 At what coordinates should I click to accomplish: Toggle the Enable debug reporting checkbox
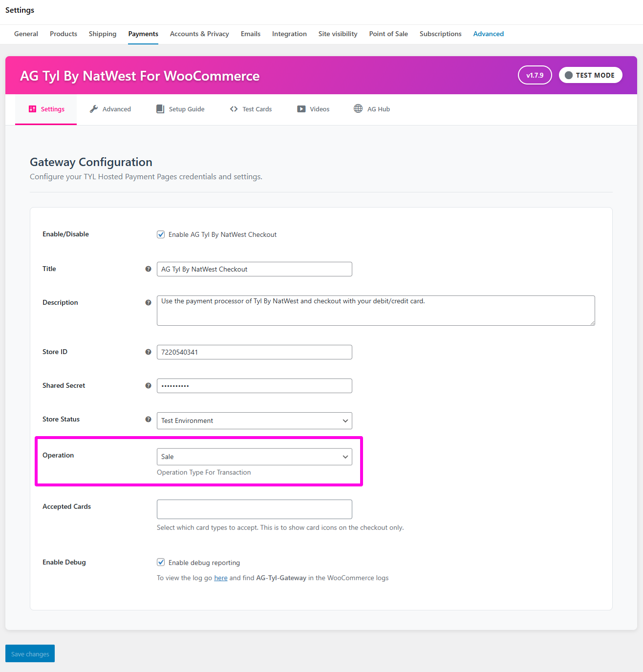tap(161, 562)
